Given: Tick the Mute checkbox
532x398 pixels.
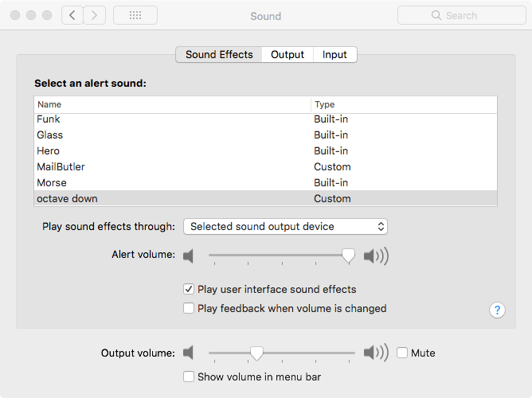Looking at the screenshot, I should [402, 353].
